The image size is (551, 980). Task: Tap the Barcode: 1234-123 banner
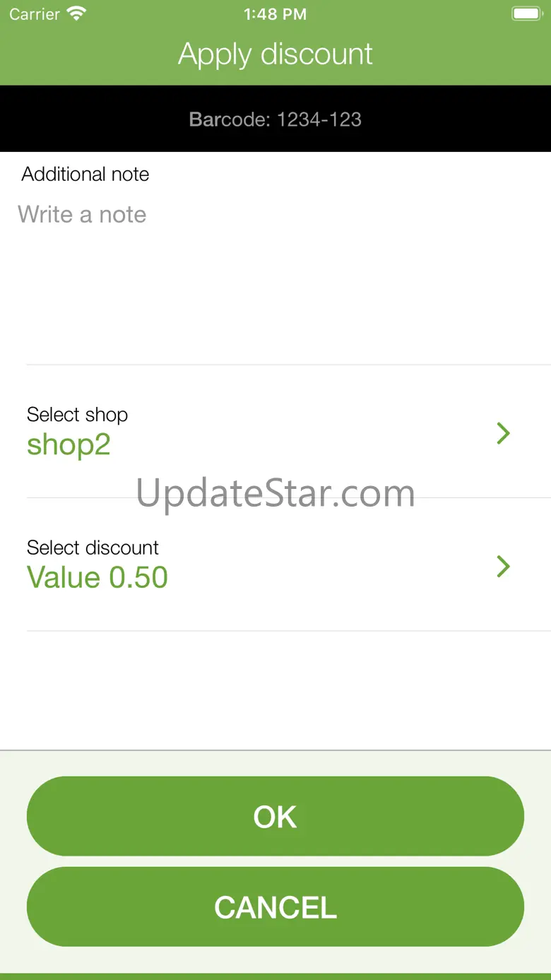275,119
